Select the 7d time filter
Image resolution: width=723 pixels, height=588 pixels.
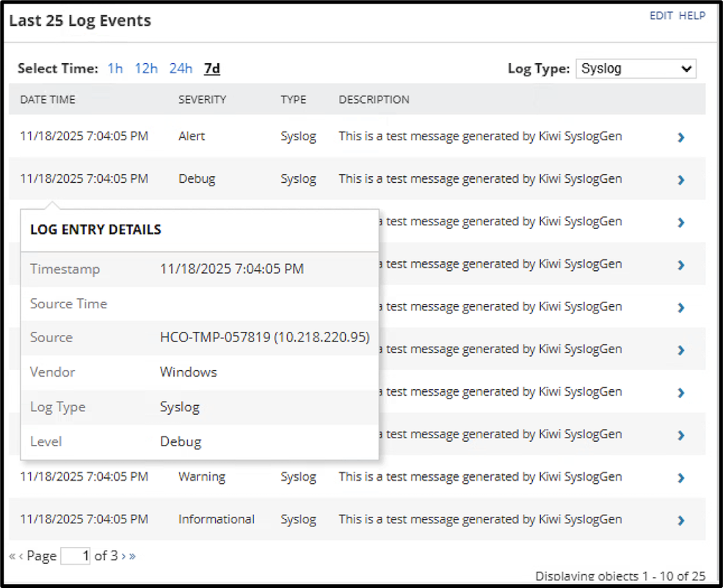click(211, 68)
